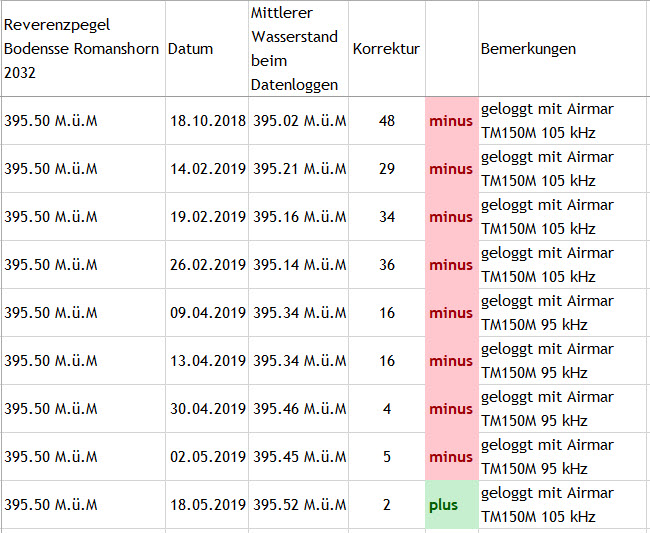Click the water level cell 395.16 M.ü.M
Viewport: 650px width, 533px height.
pyautogui.click(x=299, y=217)
